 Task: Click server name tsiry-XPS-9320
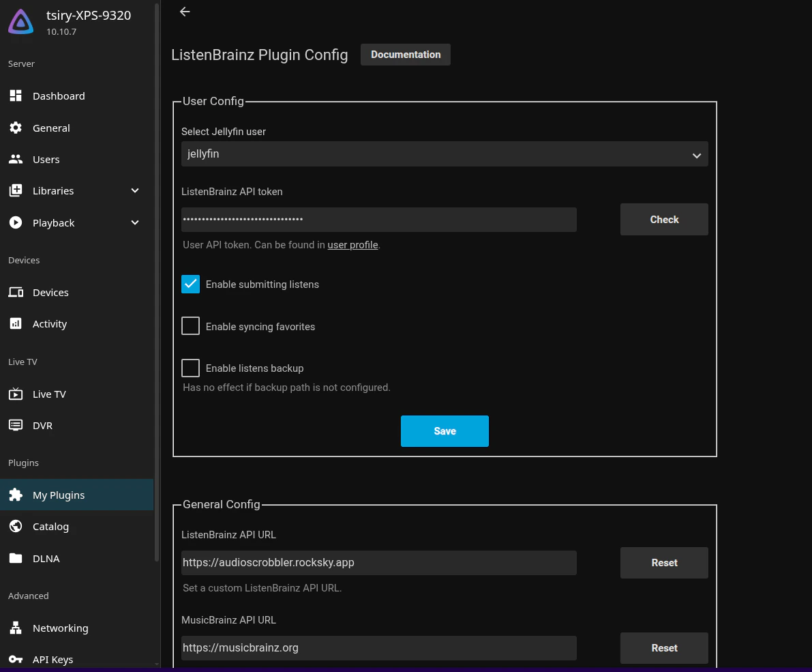point(89,15)
